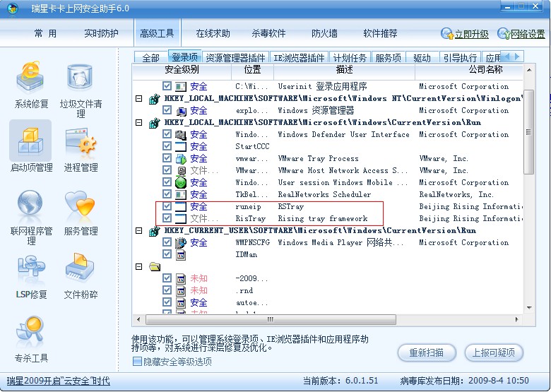Click the WMPNSCFG media player icon
The image size is (551, 392).
pos(181,242)
